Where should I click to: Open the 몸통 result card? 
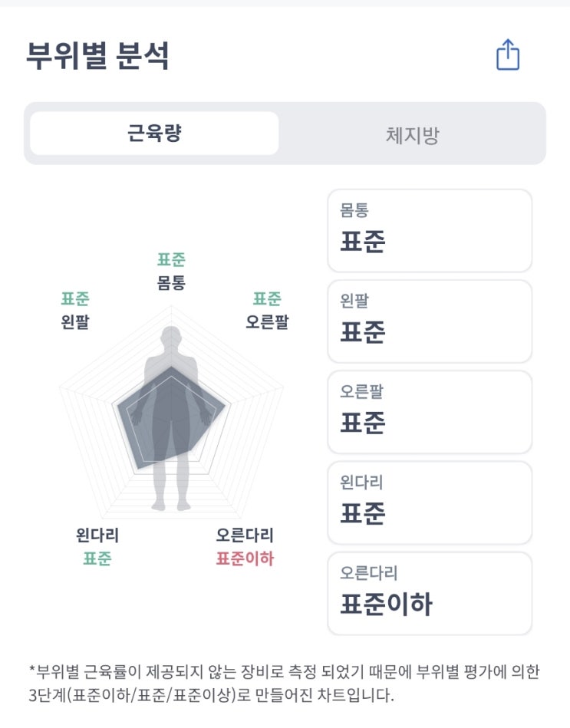430,231
